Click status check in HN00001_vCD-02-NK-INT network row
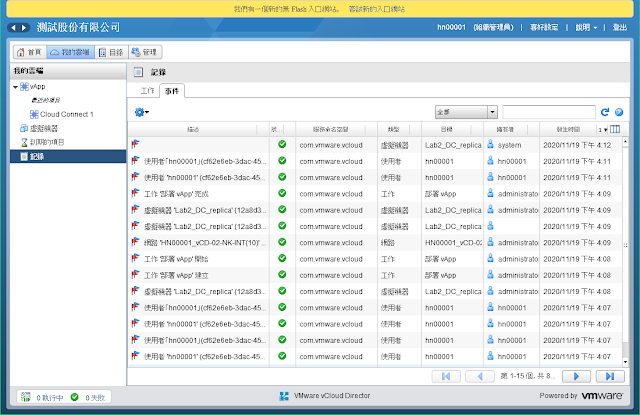Image resolution: width=640 pixels, height=415 pixels. click(282, 242)
